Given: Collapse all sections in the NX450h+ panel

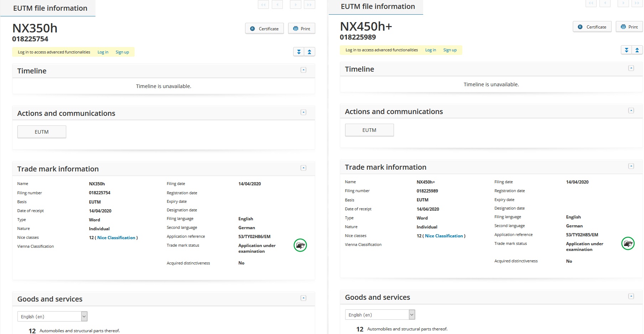Looking at the screenshot, I should click(x=637, y=50).
